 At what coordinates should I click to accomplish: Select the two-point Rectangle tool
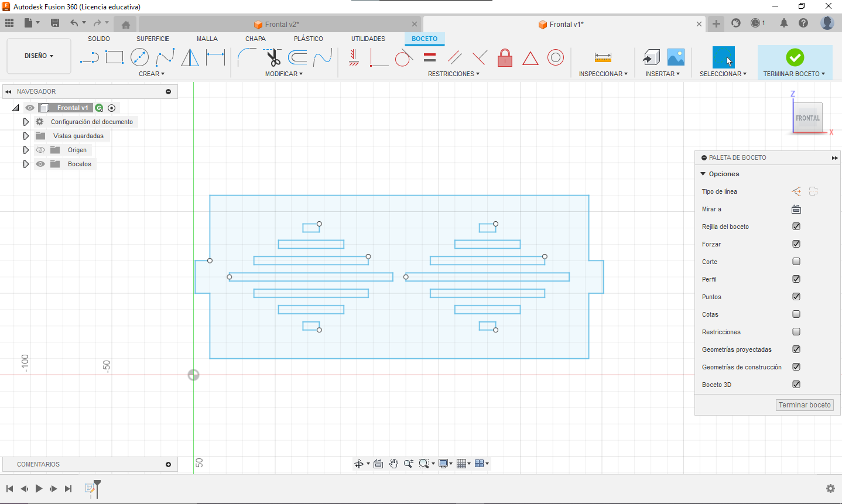[x=114, y=57]
